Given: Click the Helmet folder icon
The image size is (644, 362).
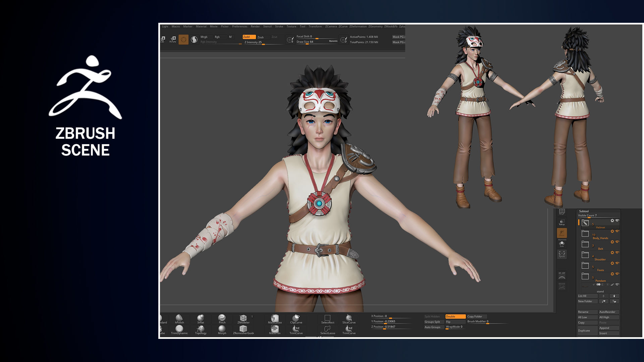Looking at the screenshot, I should pos(585,223).
